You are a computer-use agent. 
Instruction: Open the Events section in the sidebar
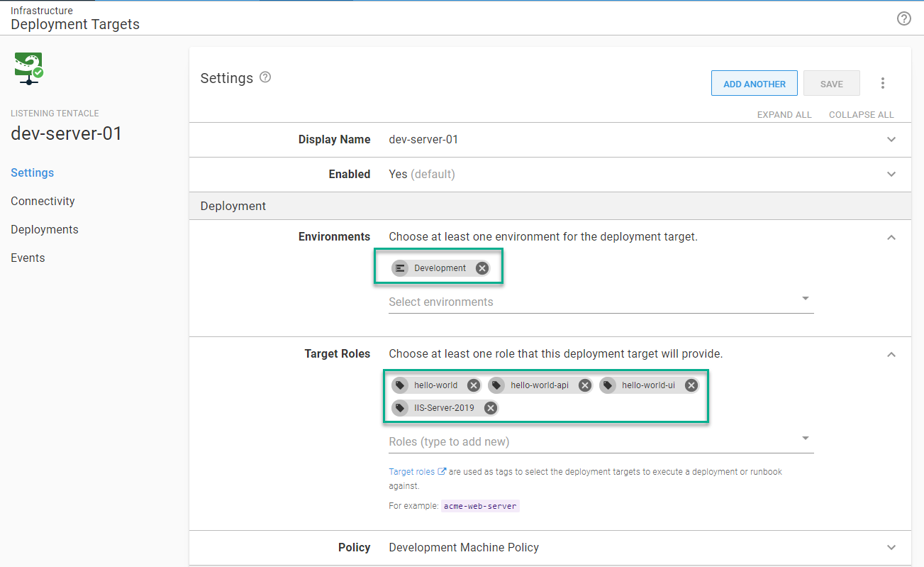pyautogui.click(x=28, y=257)
